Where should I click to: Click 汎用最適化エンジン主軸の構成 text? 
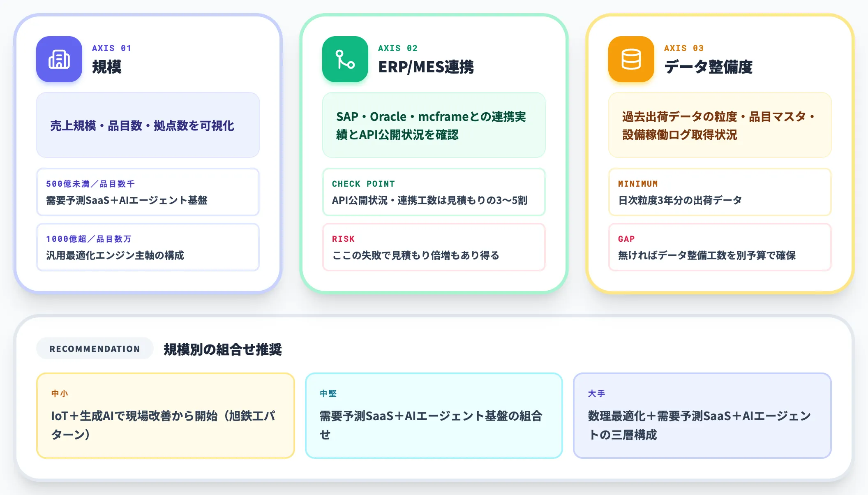click(x=115, y=255)
